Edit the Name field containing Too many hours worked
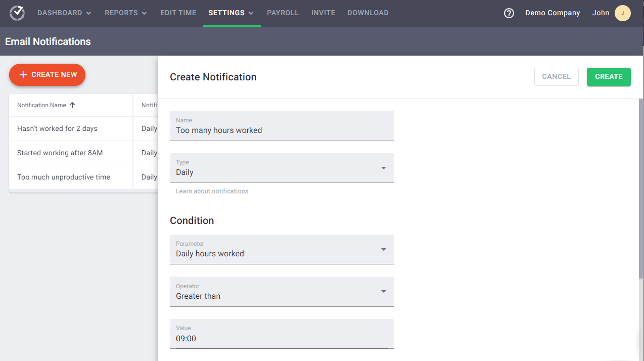 282,130
